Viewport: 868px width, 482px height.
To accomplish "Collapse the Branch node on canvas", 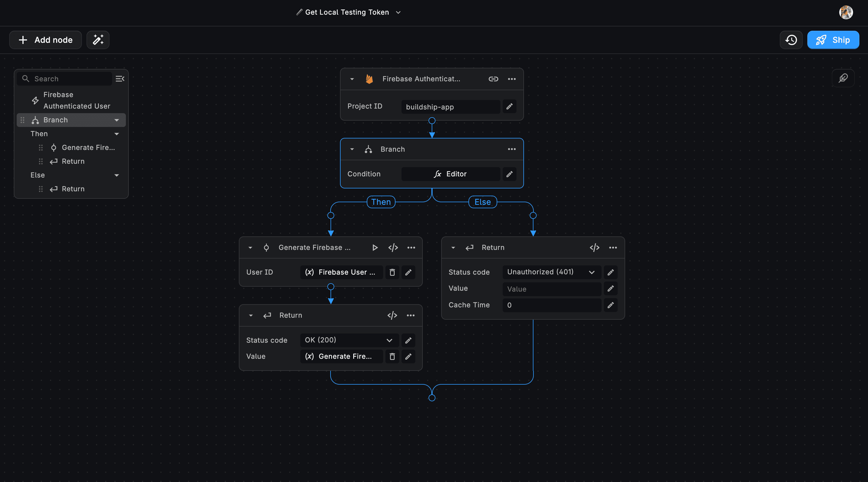I will click(352, 149).
